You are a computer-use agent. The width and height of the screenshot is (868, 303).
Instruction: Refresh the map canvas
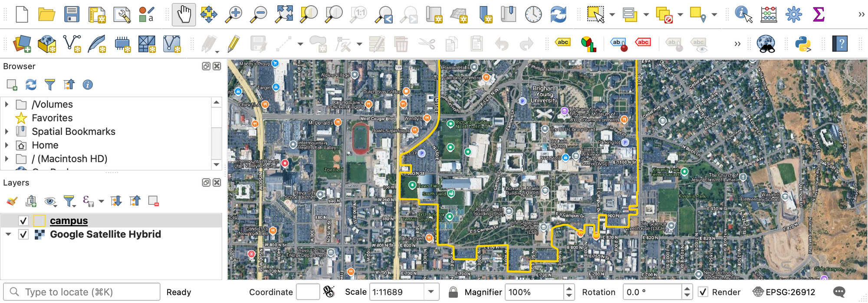pos(559,14)
